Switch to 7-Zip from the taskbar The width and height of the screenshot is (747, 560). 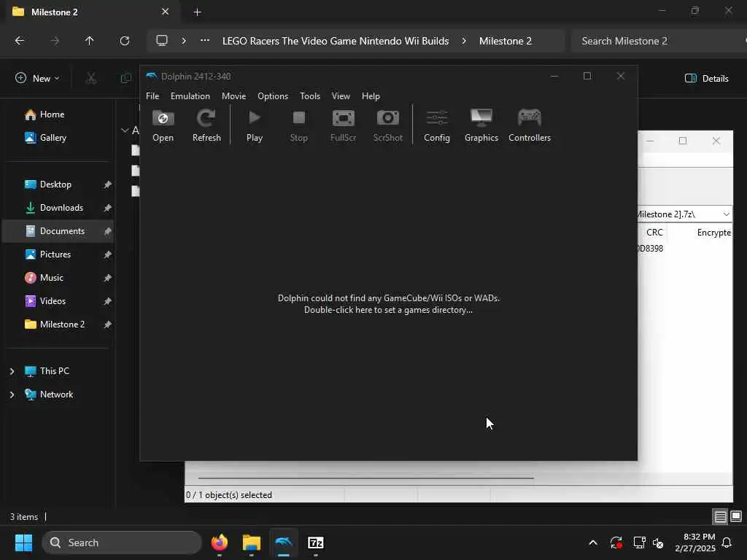(316, 542)
